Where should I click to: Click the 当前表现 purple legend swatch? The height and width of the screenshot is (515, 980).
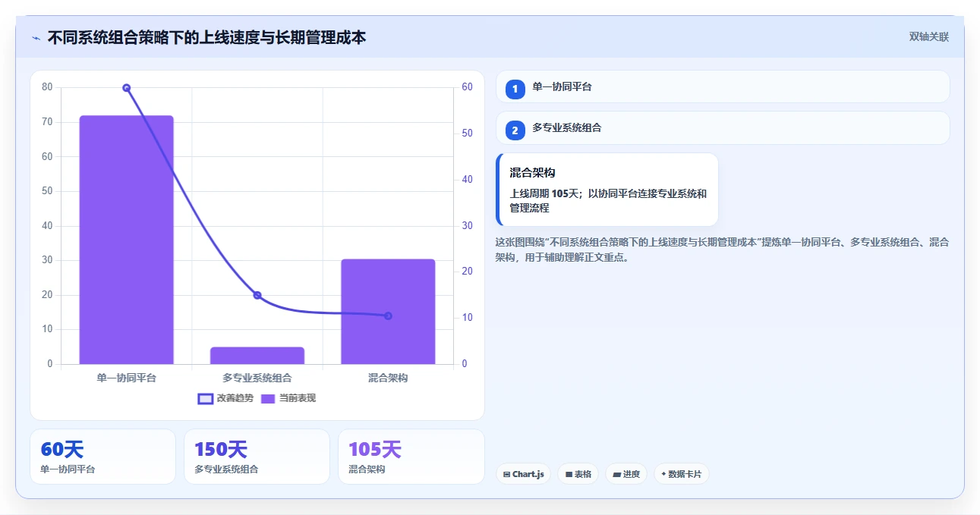click(268, 398)
